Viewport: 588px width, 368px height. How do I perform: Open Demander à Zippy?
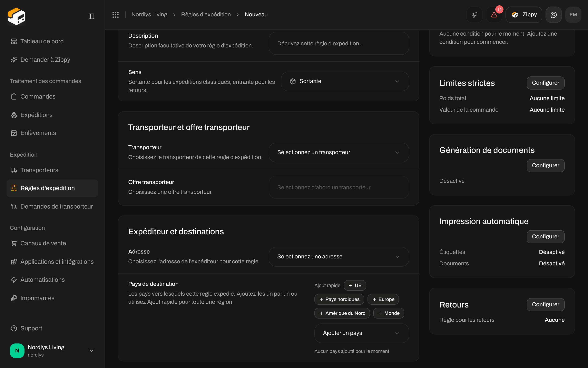(x=52, y=60)
